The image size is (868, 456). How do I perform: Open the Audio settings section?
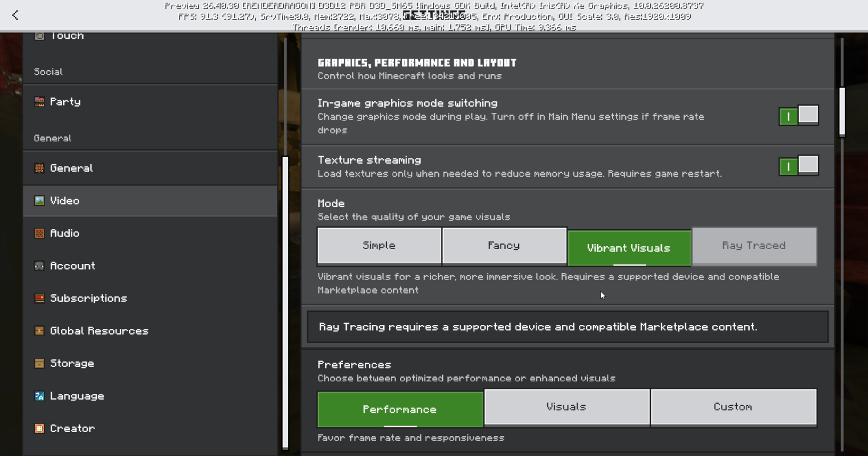pyautogui.click(x=150, y=233)
